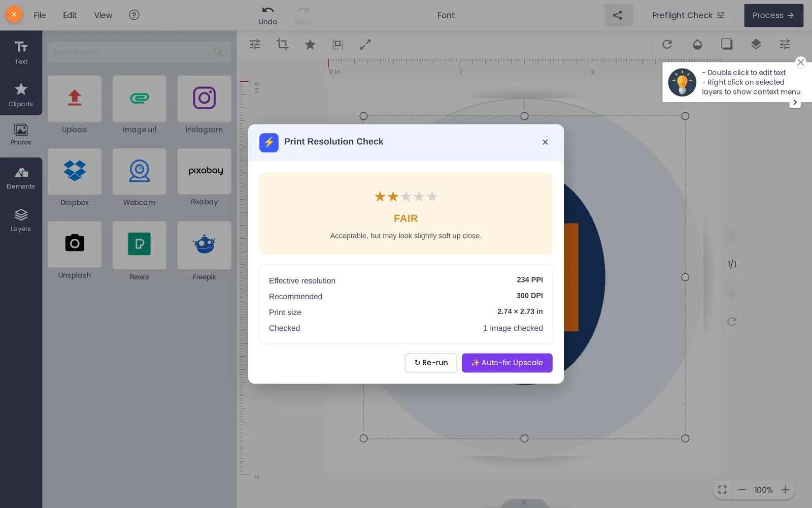Open the Photos panel

coord(21,135)
